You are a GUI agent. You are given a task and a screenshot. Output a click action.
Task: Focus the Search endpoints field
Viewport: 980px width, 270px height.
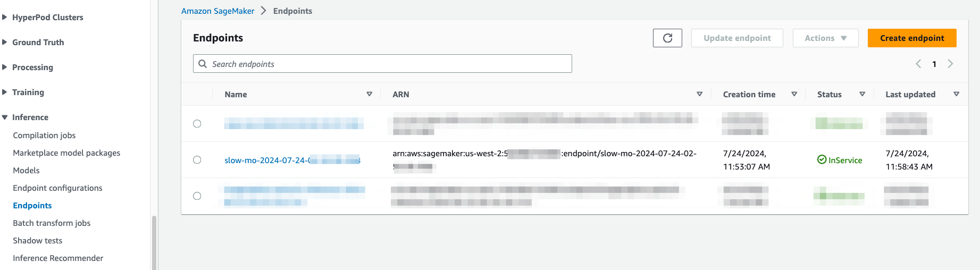tap(382, 64)
